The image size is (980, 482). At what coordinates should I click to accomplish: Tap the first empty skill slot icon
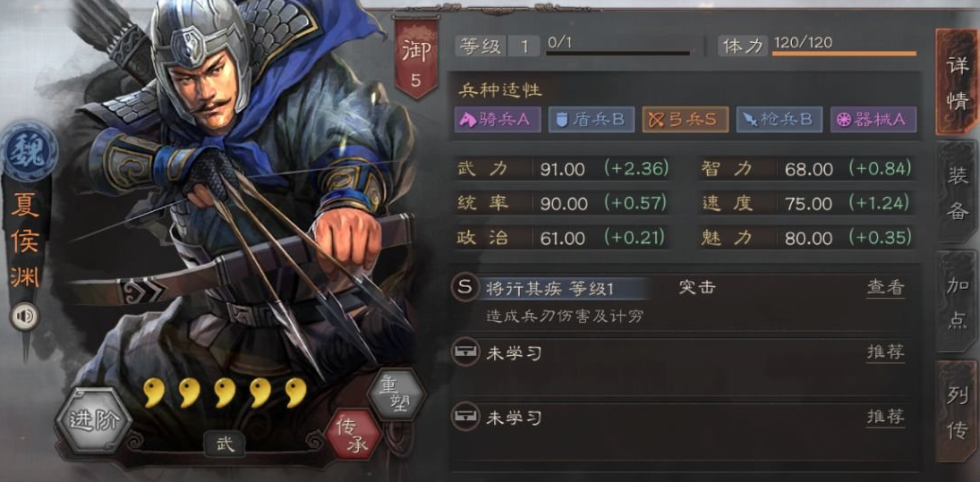464,353
